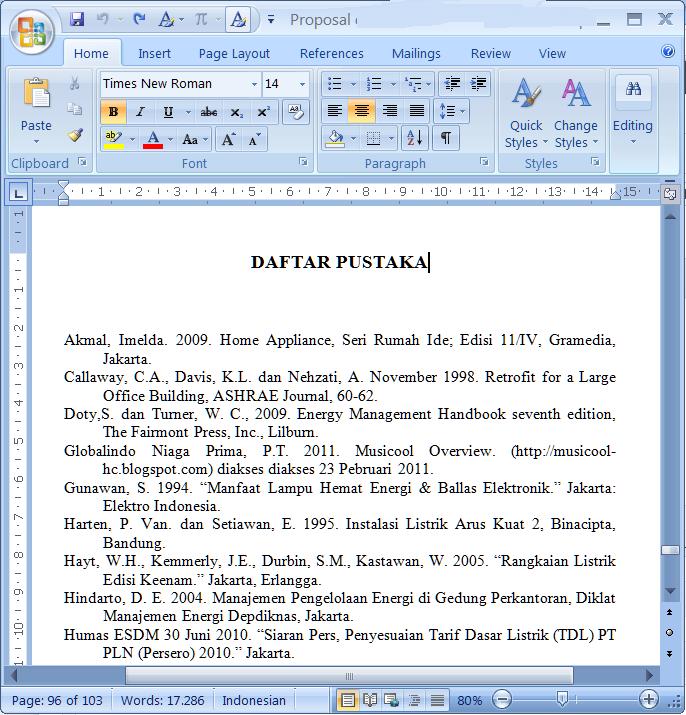The width and height of the screenshot is (686, 715).
Task: Switch to Outline view
Action: (x=414, y=699)
